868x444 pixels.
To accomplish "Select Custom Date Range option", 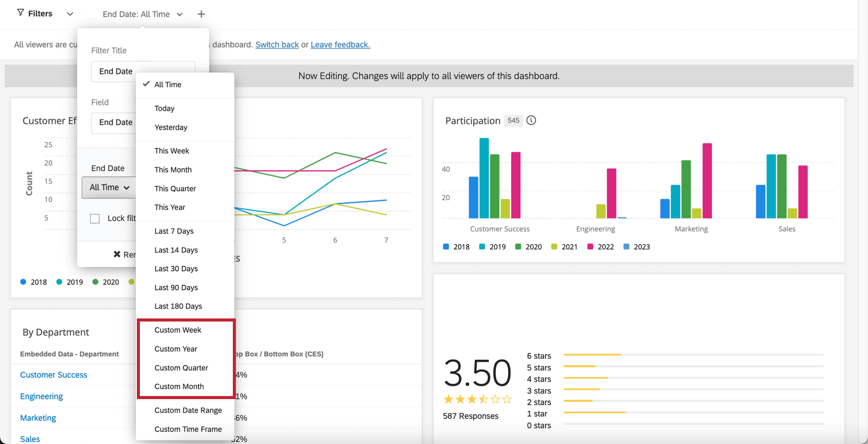I will pyautogui.click(x=188, y=410).
